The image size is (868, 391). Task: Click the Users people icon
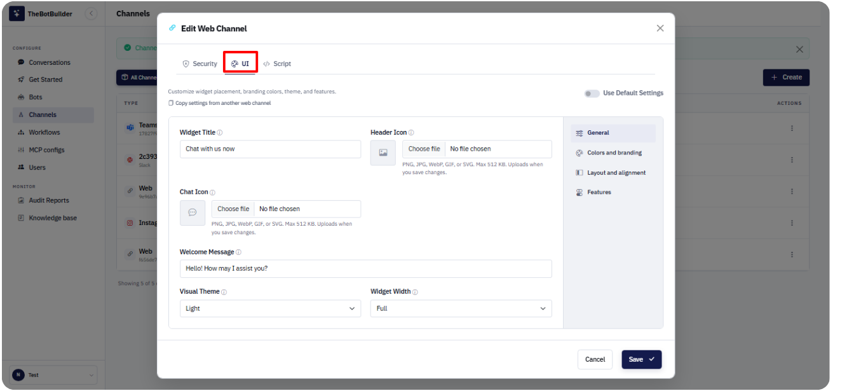21,167
